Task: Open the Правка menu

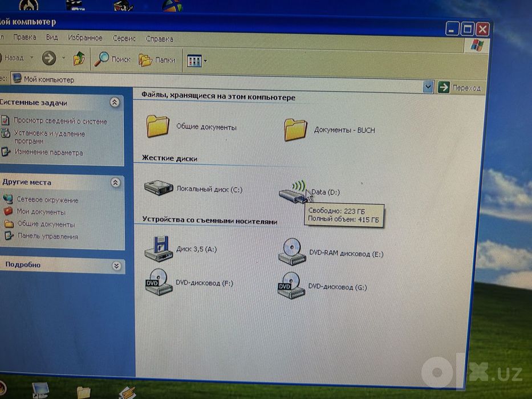Action: point(25,37)
